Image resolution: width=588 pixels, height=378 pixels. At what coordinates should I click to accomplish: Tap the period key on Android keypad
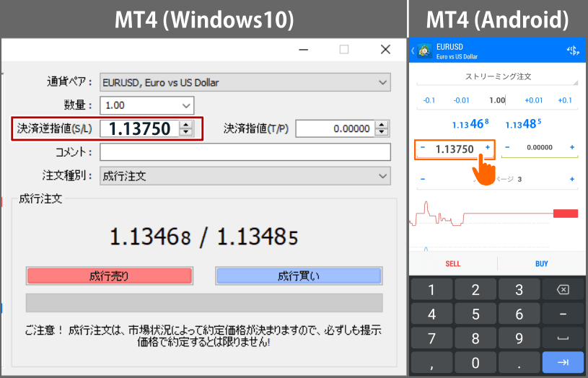click(519, 363)
